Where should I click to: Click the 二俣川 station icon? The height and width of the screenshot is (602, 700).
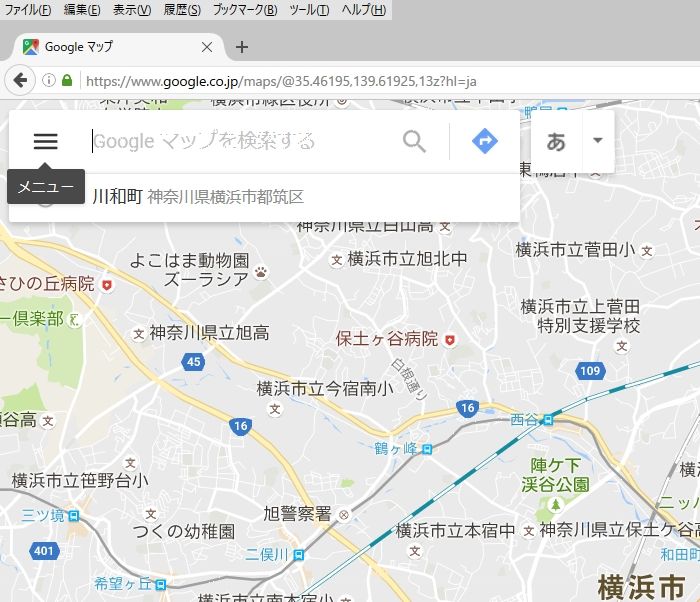(299, 555)
